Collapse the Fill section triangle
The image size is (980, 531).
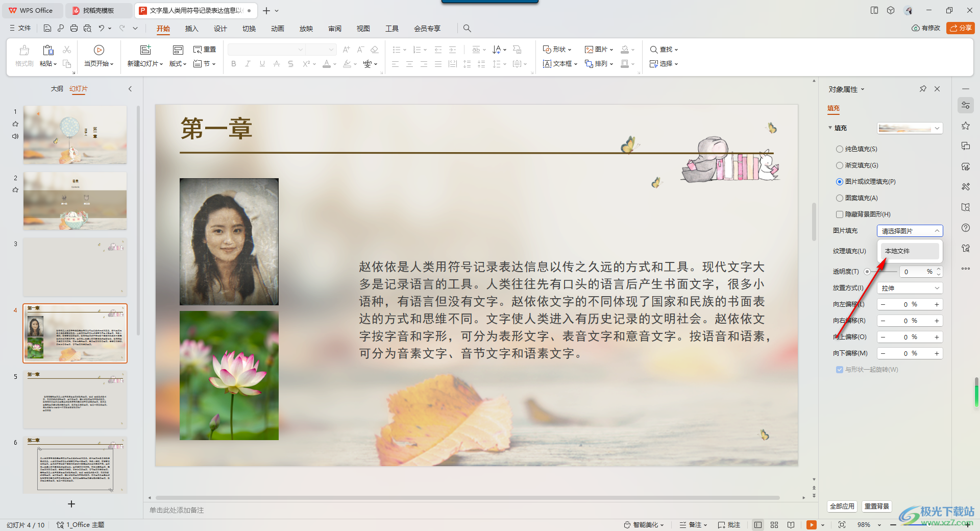[x=830, y=128]
